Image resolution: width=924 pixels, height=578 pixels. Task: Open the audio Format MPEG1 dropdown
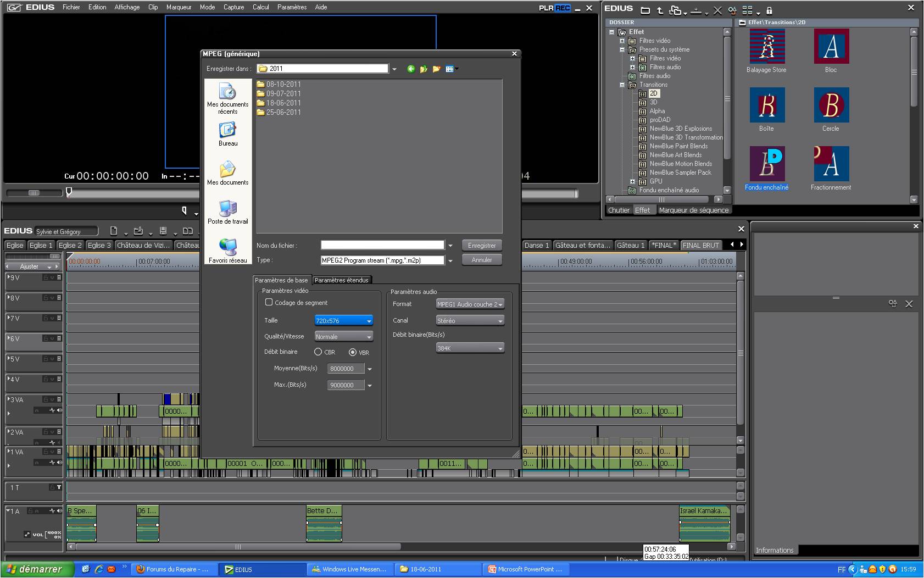pyautogui.click(x=470, y=304)
